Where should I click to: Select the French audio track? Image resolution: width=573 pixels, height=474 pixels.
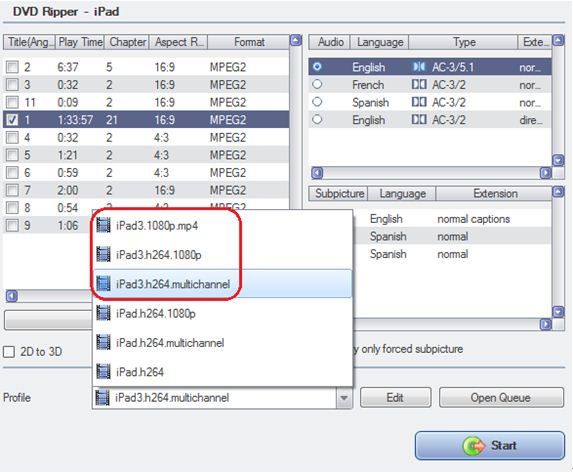coord(317,84)
